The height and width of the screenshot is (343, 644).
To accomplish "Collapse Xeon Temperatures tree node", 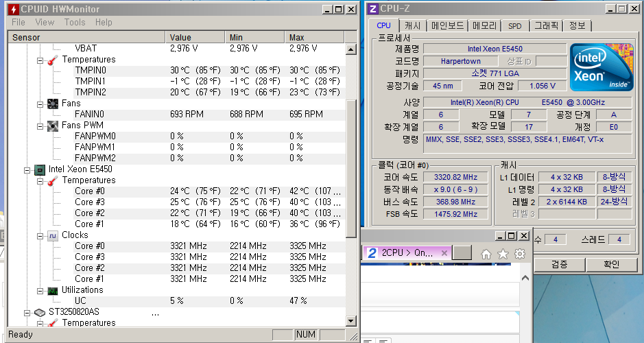I will 40,181.
